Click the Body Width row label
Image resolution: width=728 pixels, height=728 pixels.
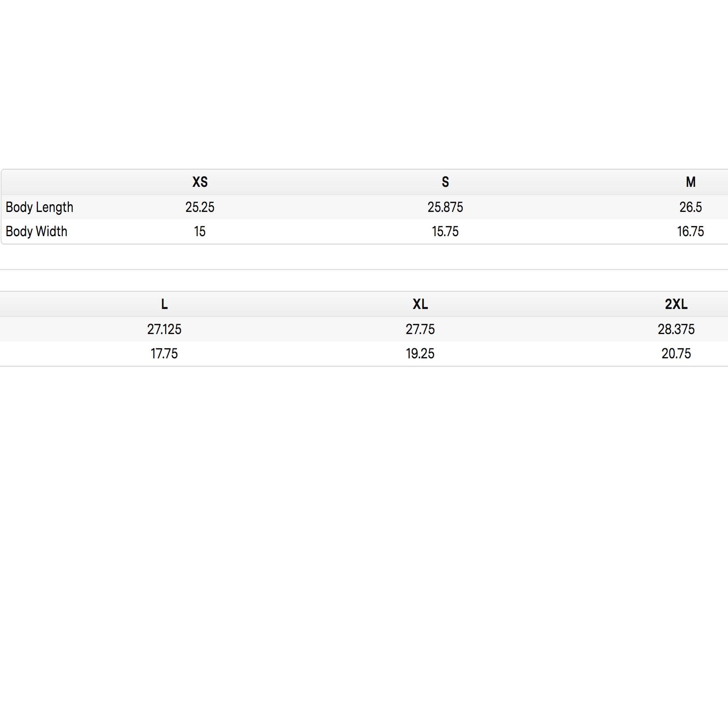pos(36,231)
